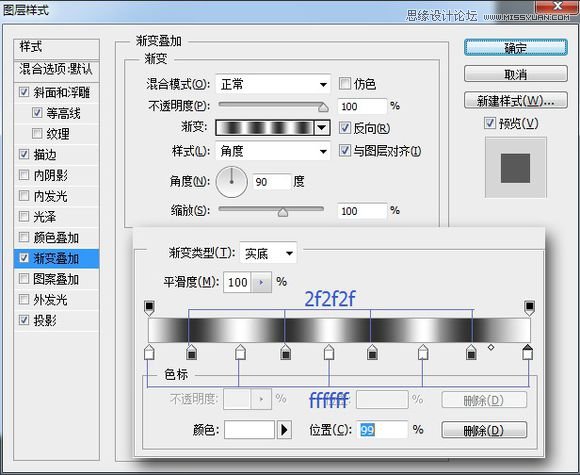Toggle 预览 preview checkbox
The height and width of the screenshot is (475, 580).
[490, 123]
